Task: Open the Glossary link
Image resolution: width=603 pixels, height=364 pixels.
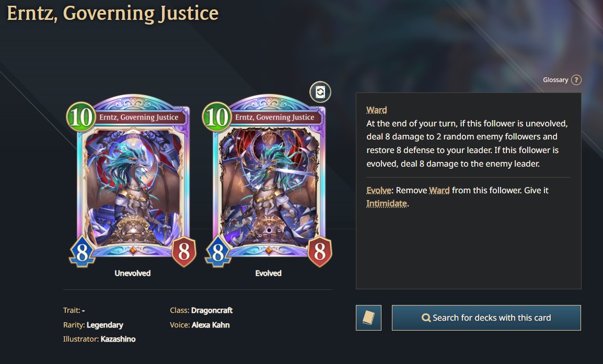Action: [x=555, y=80]
